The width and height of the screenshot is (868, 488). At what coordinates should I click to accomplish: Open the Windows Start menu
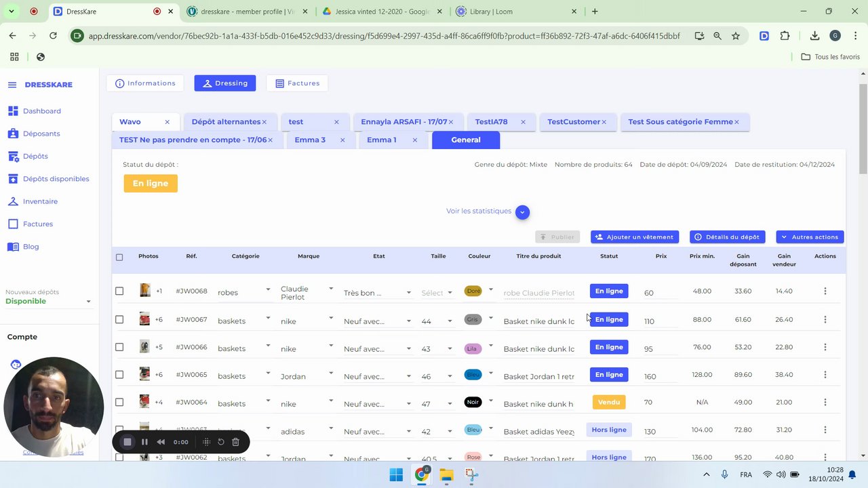tap(396, 474)
